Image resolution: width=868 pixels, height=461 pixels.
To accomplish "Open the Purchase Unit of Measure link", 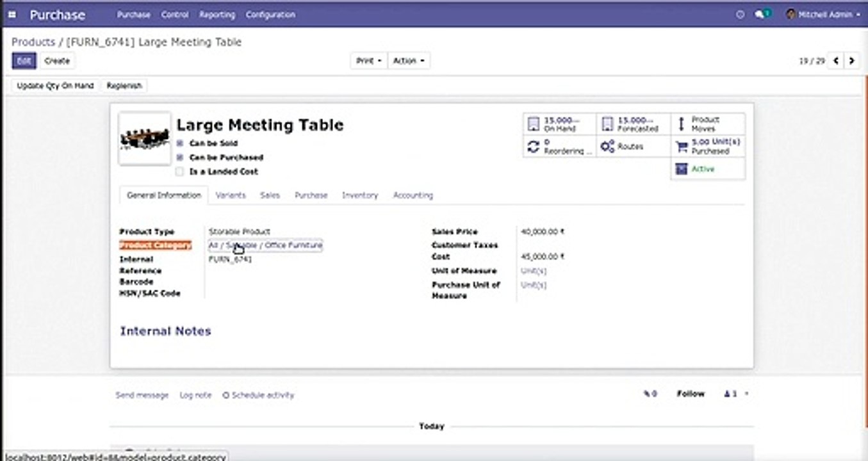I will (x=534, y=285).
